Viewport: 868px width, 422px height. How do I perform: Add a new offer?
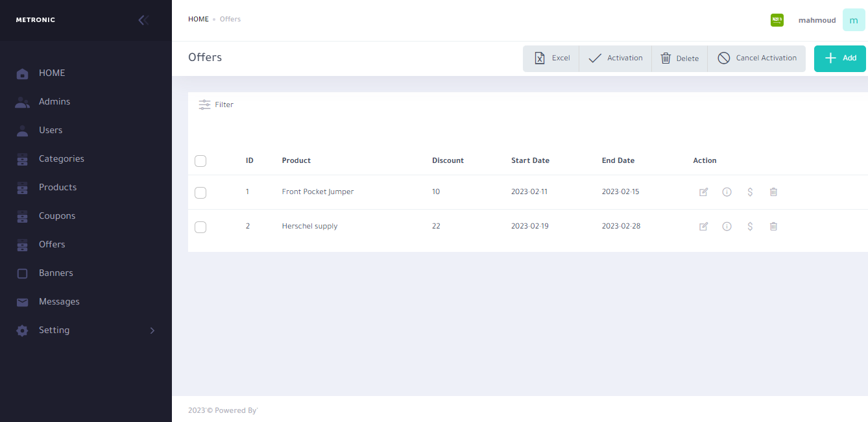[x=840, y=58]
